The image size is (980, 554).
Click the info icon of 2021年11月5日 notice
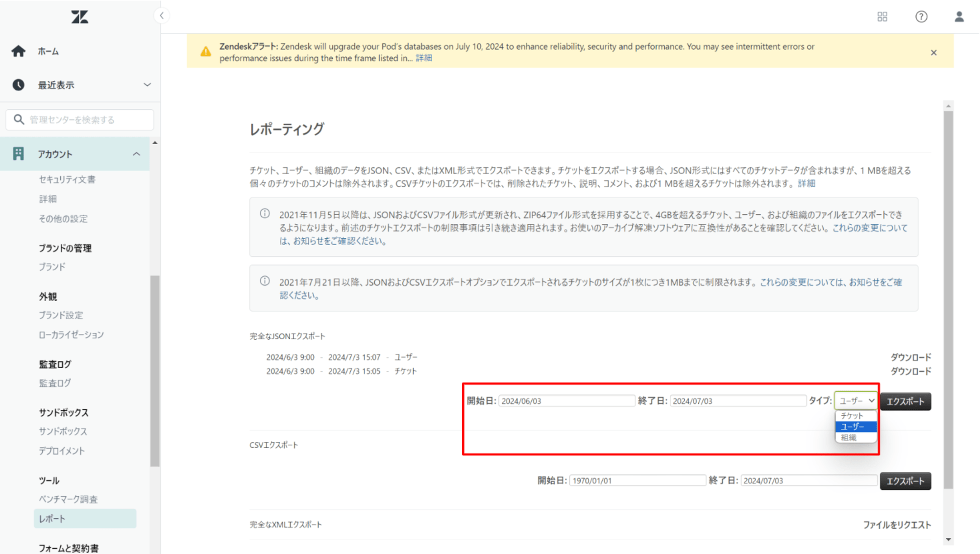tap(265, 214)
